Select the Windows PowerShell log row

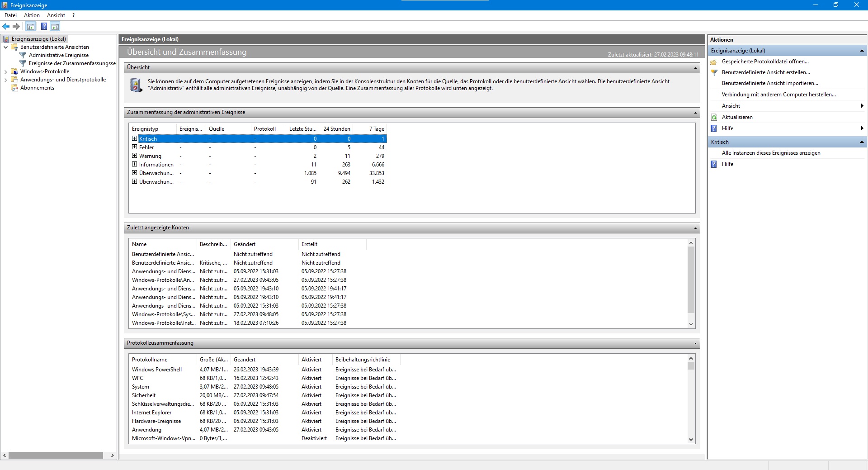(x=264, y=370)
